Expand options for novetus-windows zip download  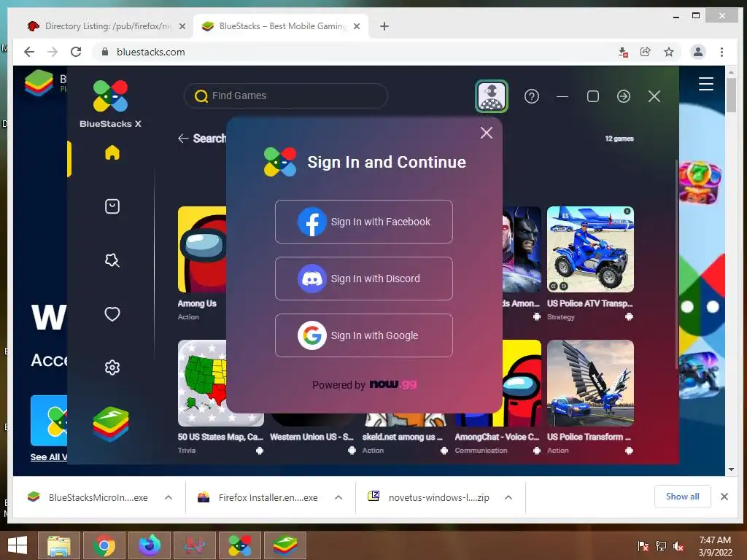pyautogui.click(x=508, y=497)
